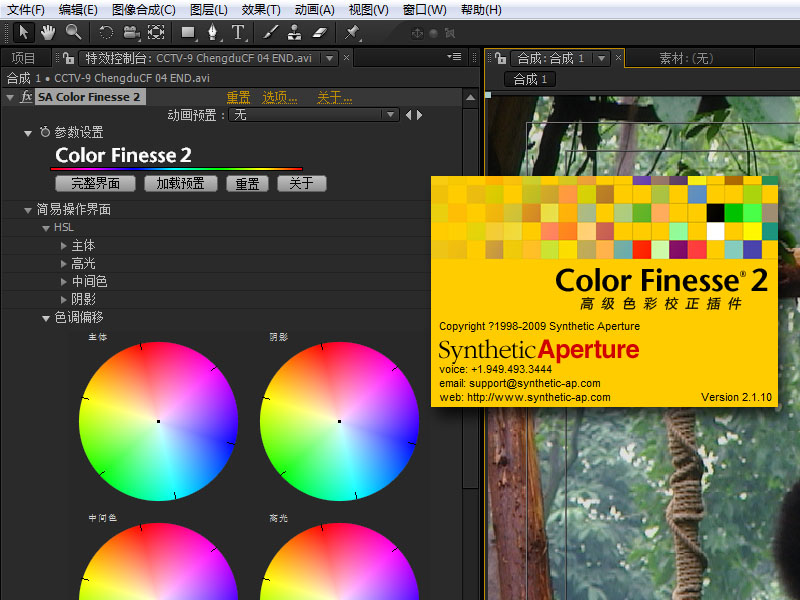This screenshot has width=800, height=600.
Task: Switch to the 素材: (无) tab
Action: (686, 58)
